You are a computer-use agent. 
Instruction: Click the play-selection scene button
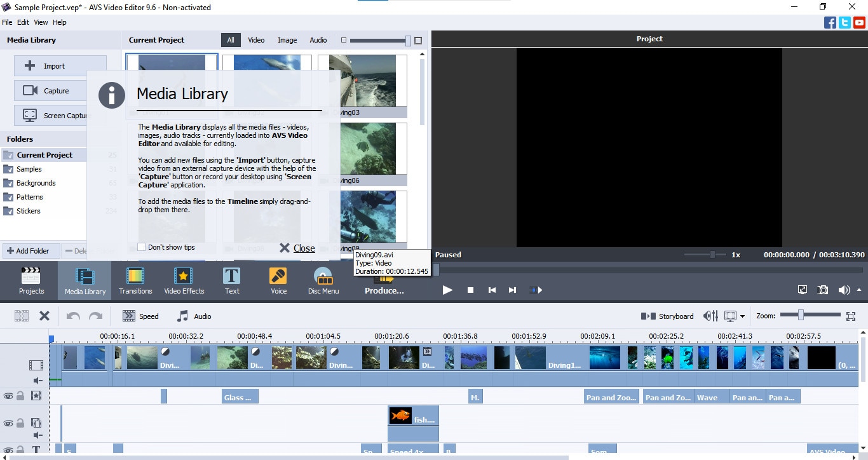(x=536, y=290)
